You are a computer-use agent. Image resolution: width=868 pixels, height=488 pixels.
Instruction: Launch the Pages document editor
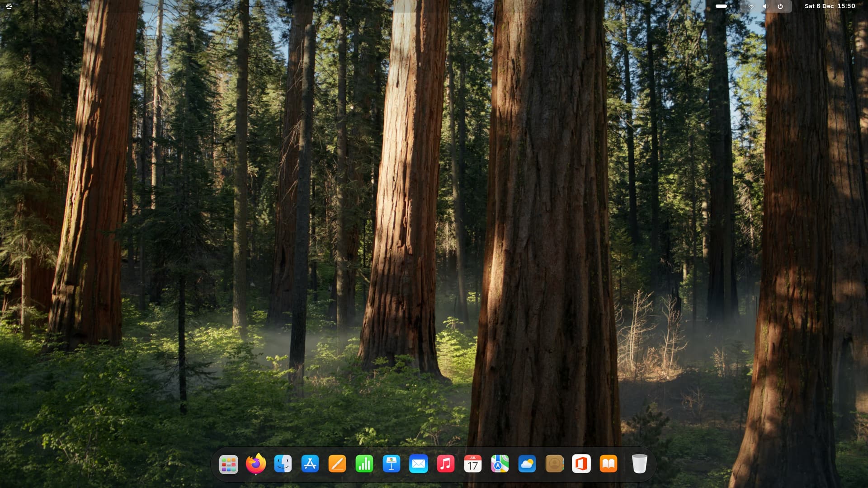click(337, 464)
